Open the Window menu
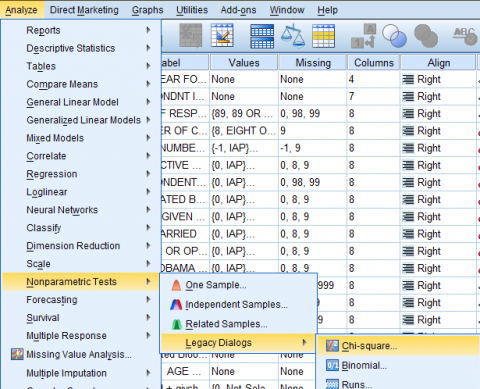 [x=287, y=10]
